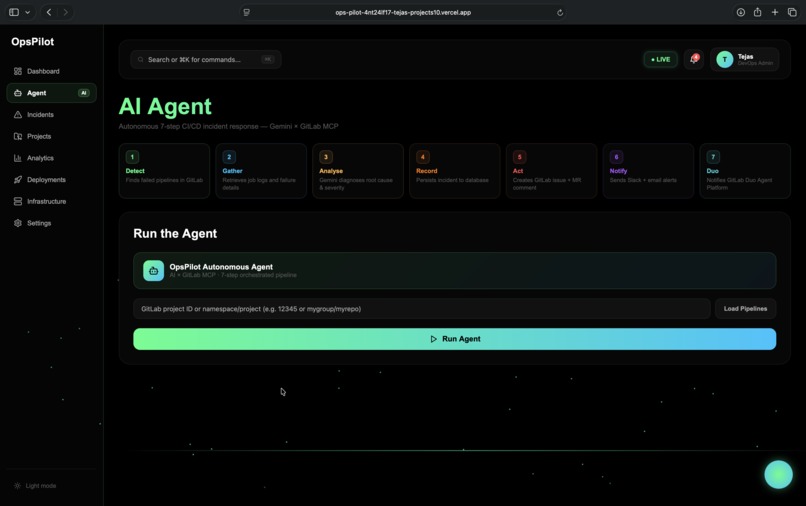Navigate to Deployments

pos(51,179)
